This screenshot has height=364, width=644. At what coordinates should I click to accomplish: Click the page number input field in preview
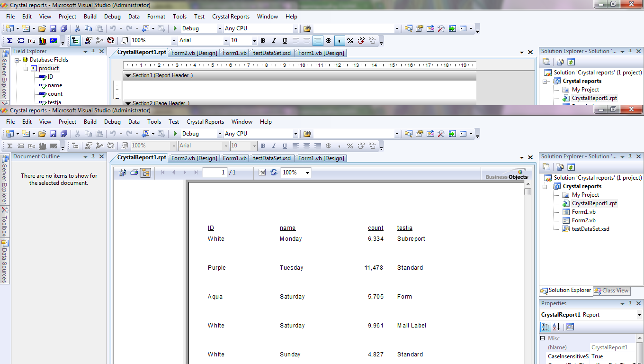tap(215, 173)
